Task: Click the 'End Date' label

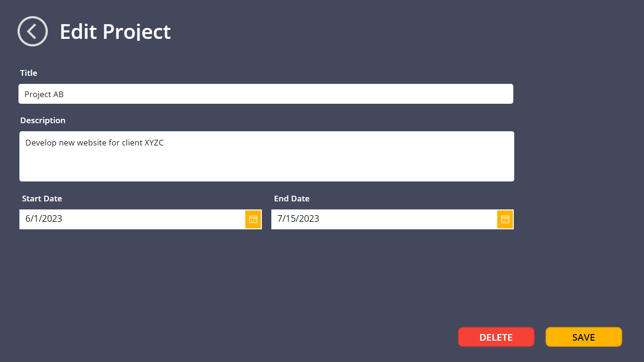Action: (x=292, y=199)
